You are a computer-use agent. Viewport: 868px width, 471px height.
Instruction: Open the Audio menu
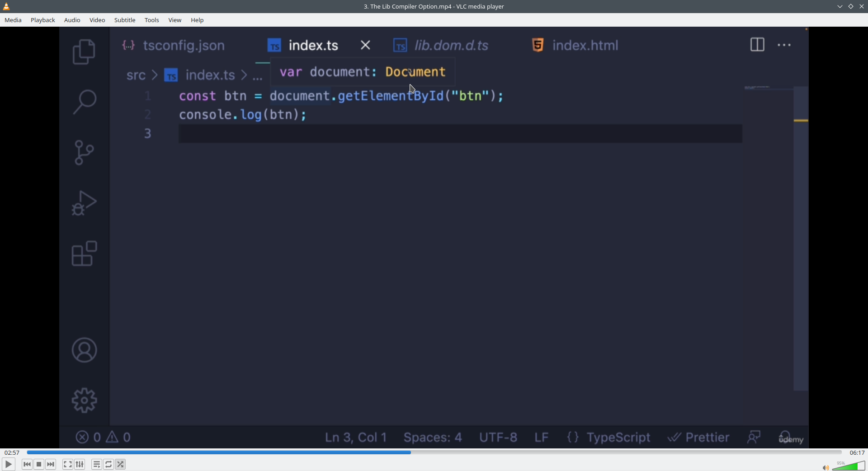[72, 20]
